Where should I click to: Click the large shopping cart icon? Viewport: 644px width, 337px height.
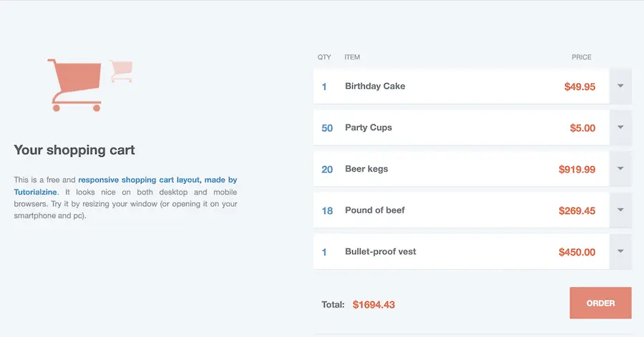[75, 84]
